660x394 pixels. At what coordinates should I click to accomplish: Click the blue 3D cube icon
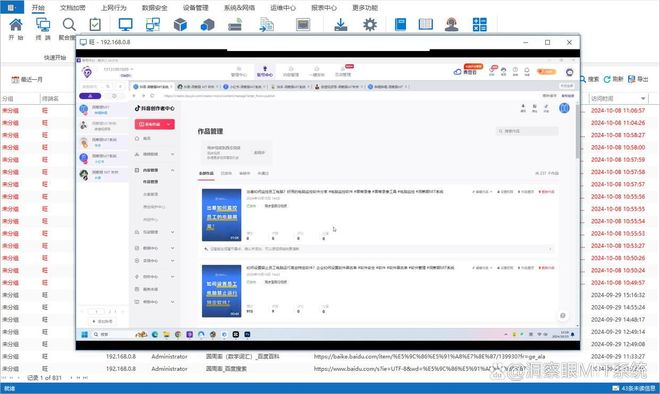[x=180, y=25]
